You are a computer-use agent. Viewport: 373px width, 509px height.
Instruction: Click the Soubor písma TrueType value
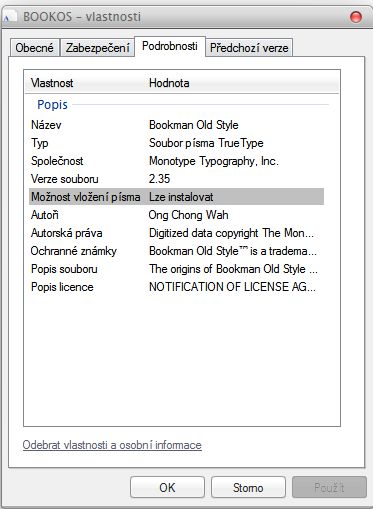[206, 143]
